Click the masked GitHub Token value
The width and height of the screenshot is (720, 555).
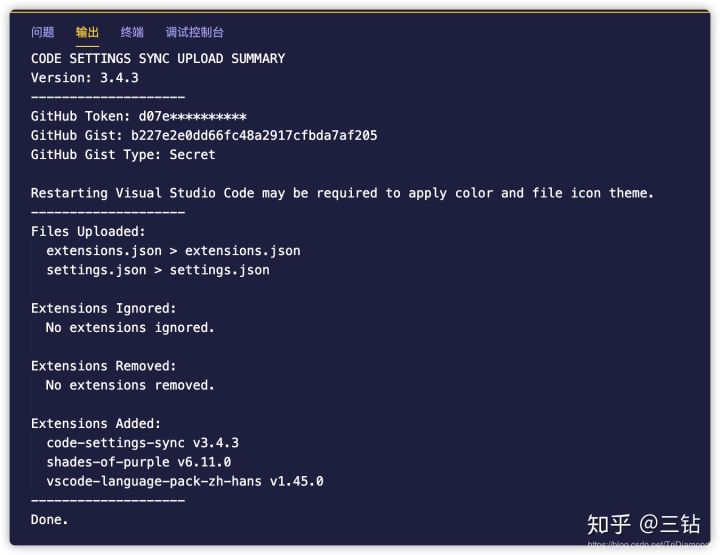tap(192, 116)
